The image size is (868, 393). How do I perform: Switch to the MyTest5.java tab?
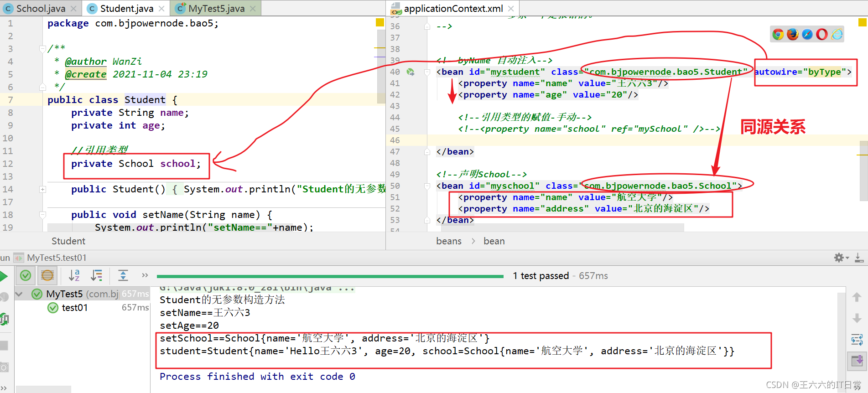(216, 9)
